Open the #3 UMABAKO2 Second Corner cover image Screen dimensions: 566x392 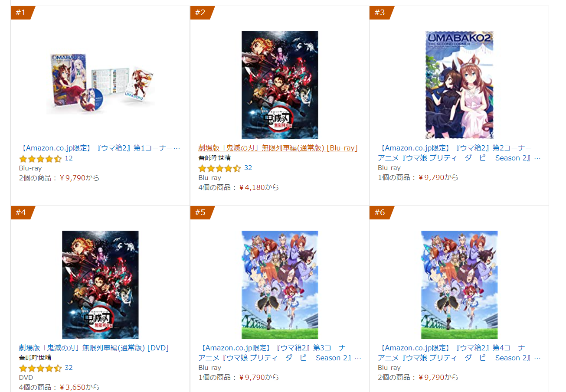(459, 85)
